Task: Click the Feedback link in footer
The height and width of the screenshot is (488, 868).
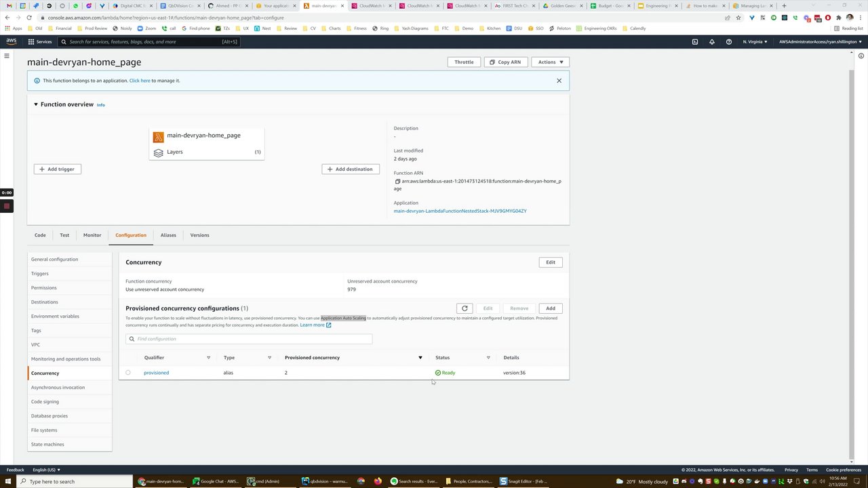Action: click(15, 470)
